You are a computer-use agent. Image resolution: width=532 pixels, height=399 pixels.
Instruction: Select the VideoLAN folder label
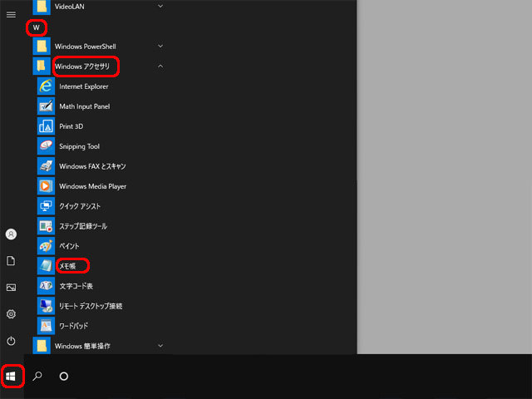click(x=70, y=7)
